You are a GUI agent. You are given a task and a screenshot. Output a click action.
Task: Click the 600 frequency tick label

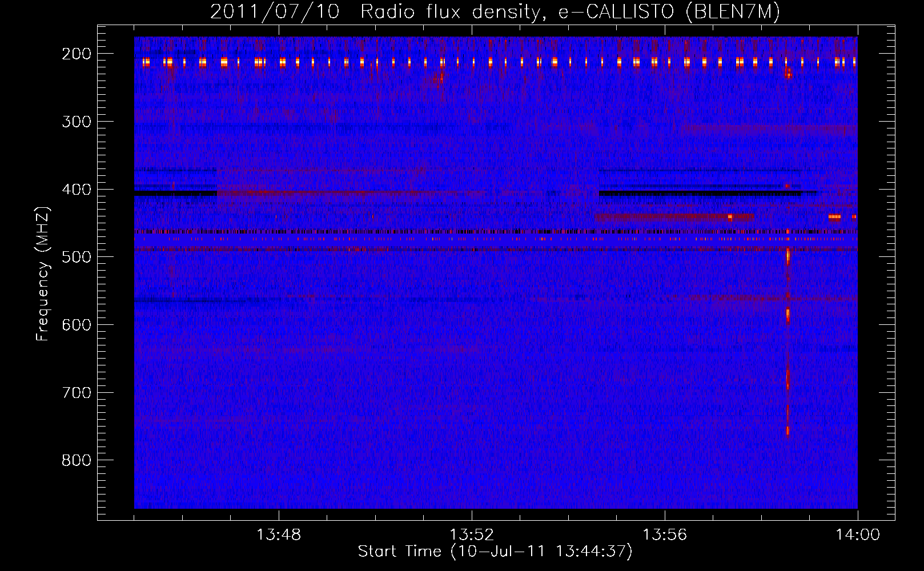tap(77, 325)
